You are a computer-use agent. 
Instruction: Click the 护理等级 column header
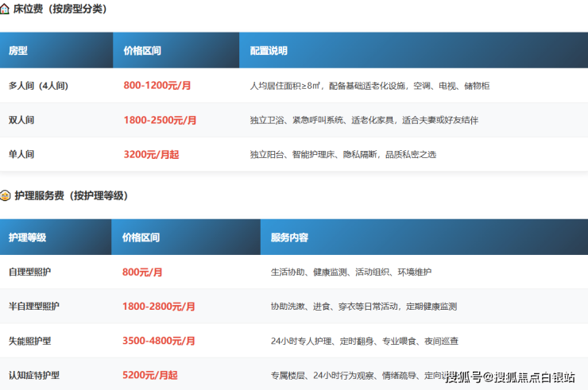click(x=27, y=237)
